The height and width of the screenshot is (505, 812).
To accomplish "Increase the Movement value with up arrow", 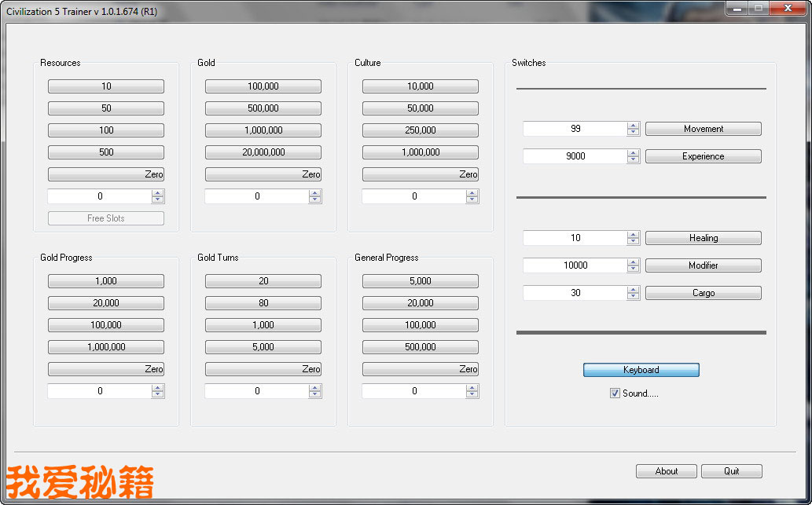I will coord(634,126).
